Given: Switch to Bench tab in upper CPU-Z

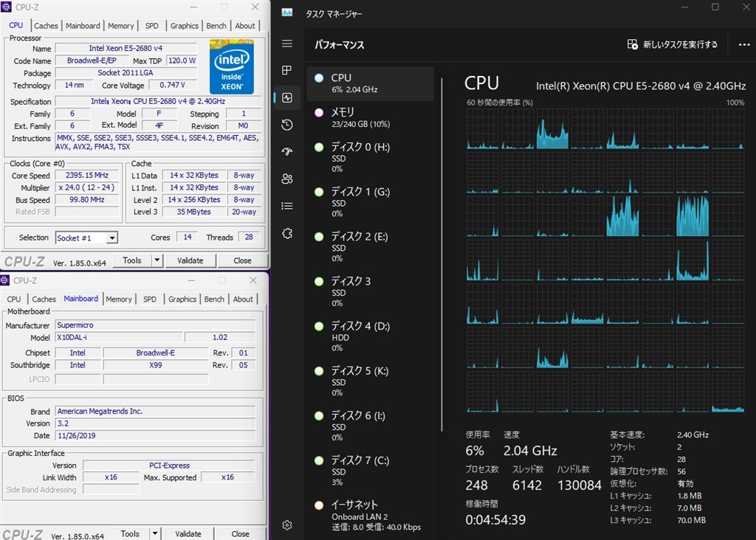Looking at the screenshot, I should [216, 26].
